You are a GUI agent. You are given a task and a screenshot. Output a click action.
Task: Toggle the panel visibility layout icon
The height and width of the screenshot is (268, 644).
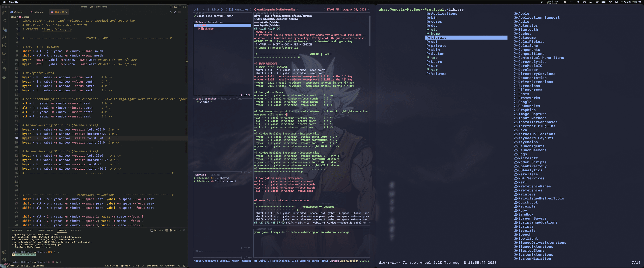[175, 7]
